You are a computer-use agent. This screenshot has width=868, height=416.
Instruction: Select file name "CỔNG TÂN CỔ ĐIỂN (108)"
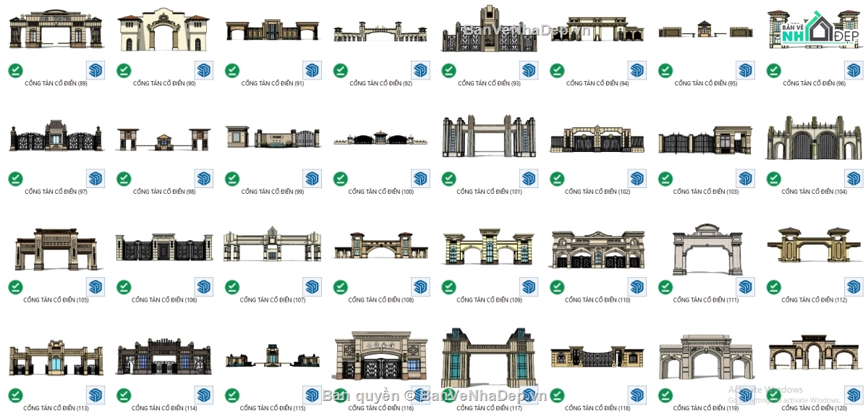click(381, 300)
